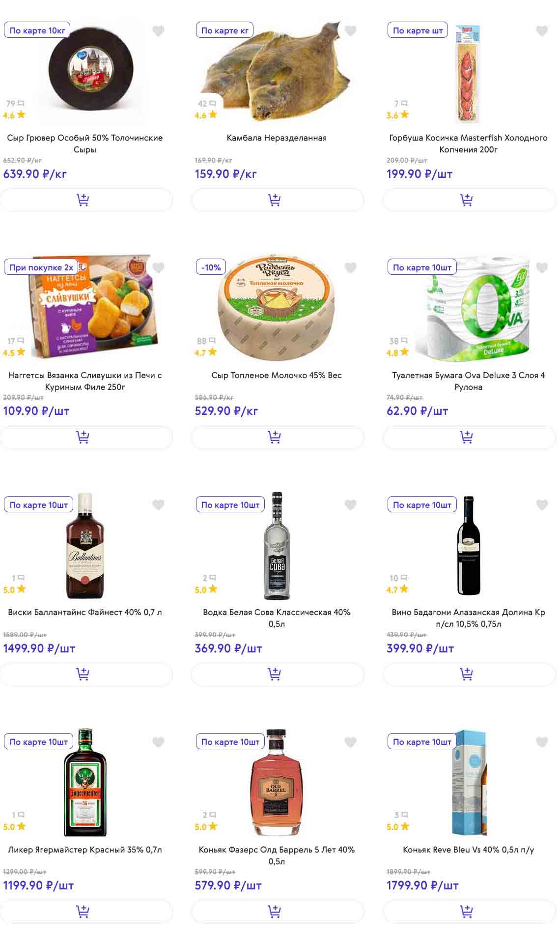Click the Ballantine's whisky bottle image
This screenshot has height=943, width=560.
[x=85, y=546]
